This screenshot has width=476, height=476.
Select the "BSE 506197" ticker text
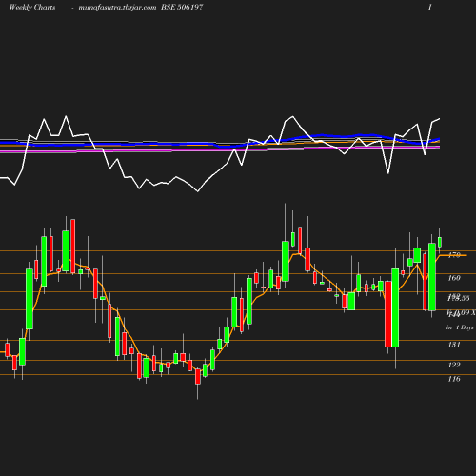pyautogui.click(x=182, y=7)
